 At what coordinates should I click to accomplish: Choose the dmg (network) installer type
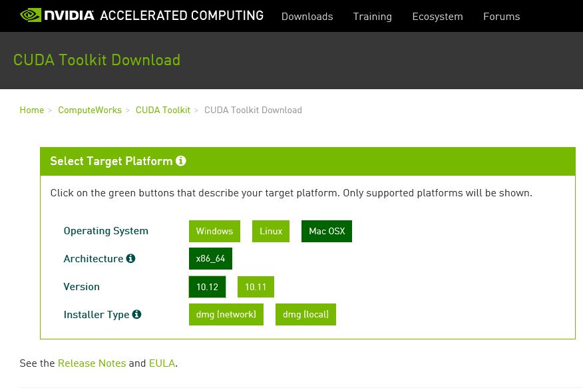226,314
